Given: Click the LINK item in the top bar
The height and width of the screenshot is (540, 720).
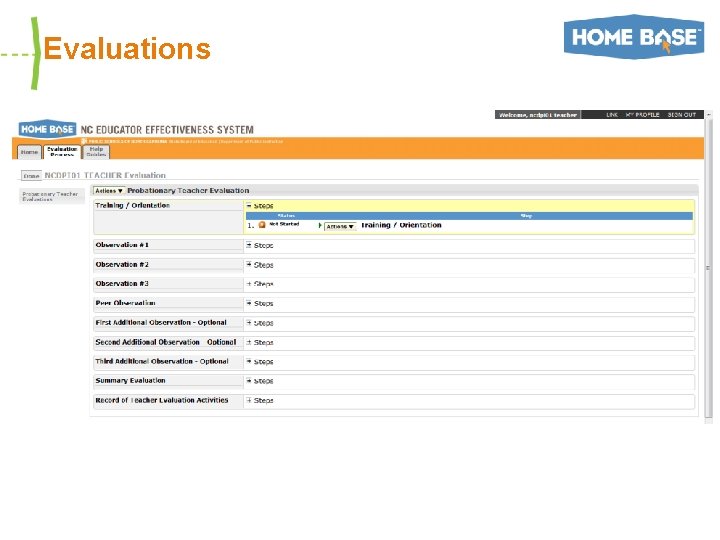Looking at the screenshot, I should (612, 115).
